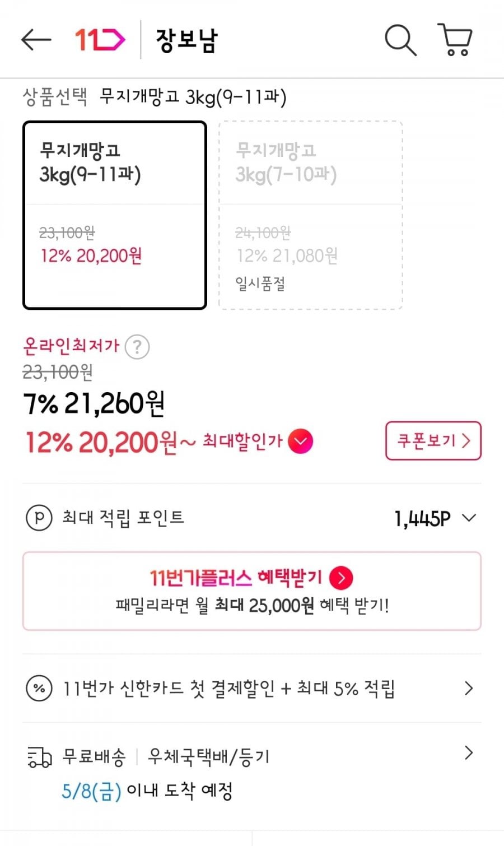Expand 최대할인가 red dropdown arrow
This screenshot has height=846, width=504.
(301, 441)
